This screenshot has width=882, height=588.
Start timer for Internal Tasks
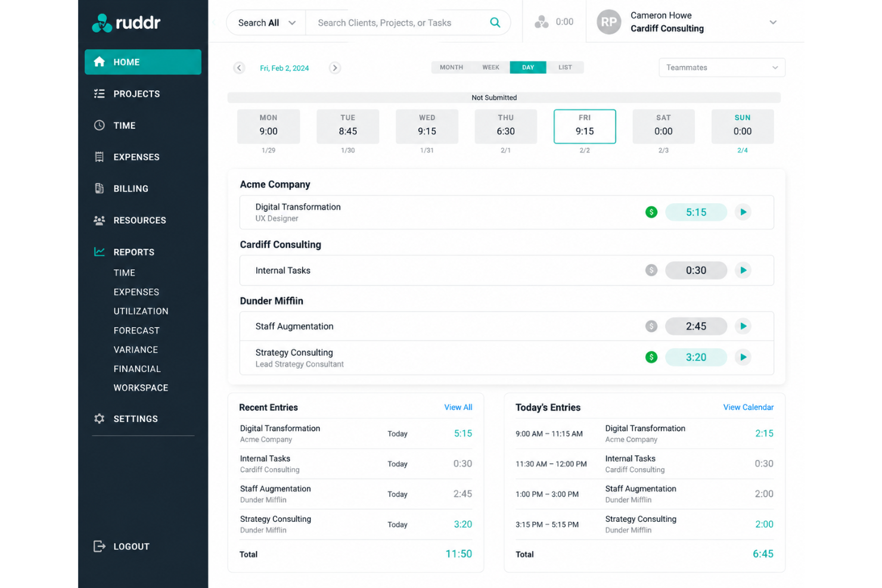tap(743, 270)
